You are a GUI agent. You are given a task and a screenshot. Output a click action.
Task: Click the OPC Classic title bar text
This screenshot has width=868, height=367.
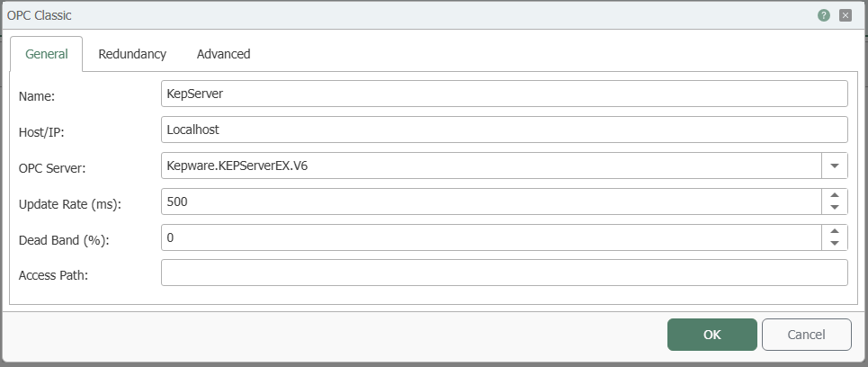39,15
